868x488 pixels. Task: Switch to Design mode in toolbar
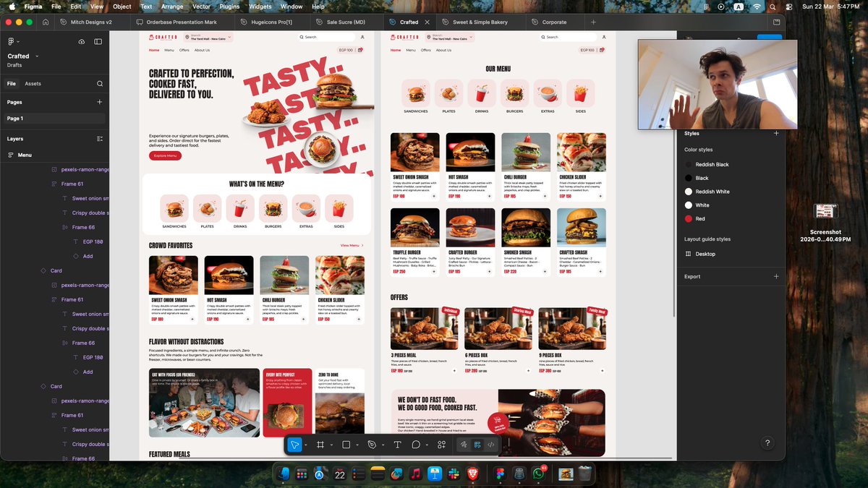[477, 445]
